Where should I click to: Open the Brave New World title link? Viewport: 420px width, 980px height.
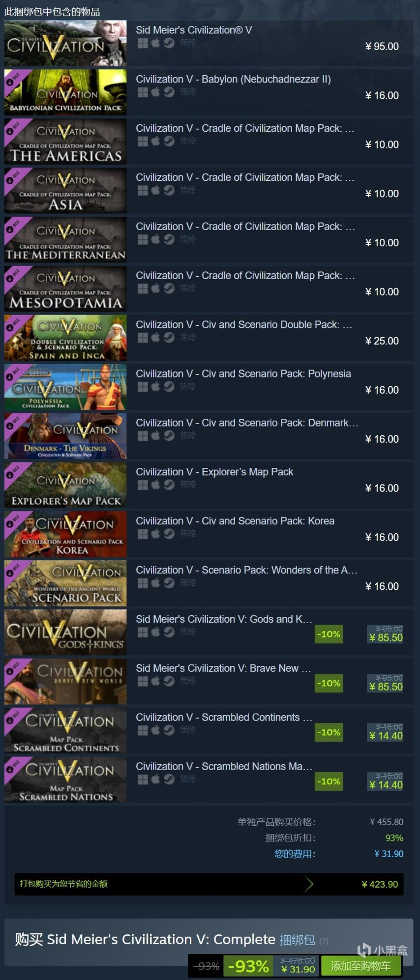coord(223,668)
